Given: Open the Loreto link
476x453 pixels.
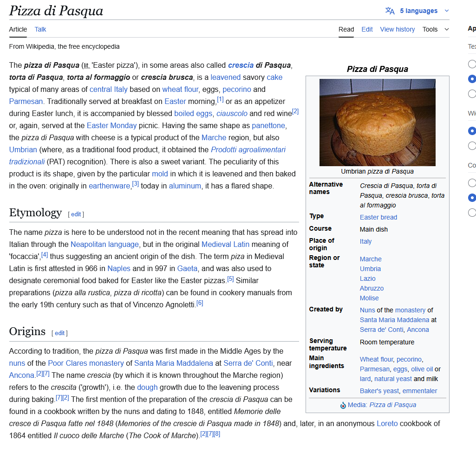Looking at the screenshot, I should 387,424.
